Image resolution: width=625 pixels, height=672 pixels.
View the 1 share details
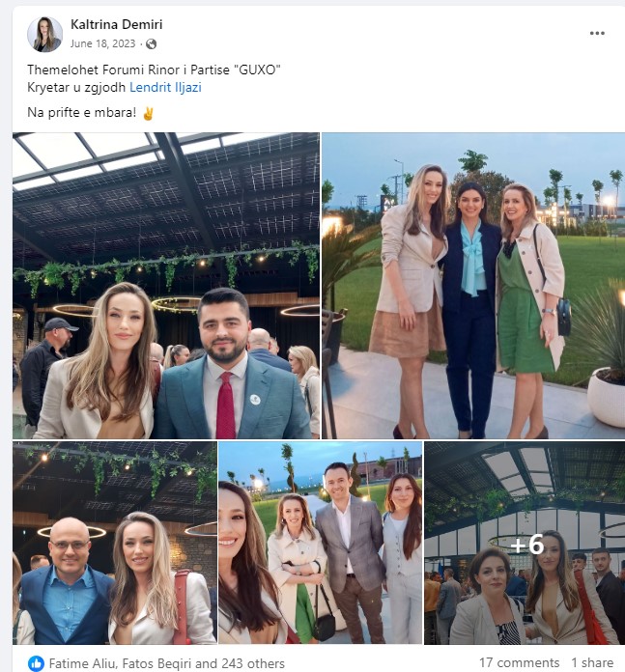[x=592, y=662]
